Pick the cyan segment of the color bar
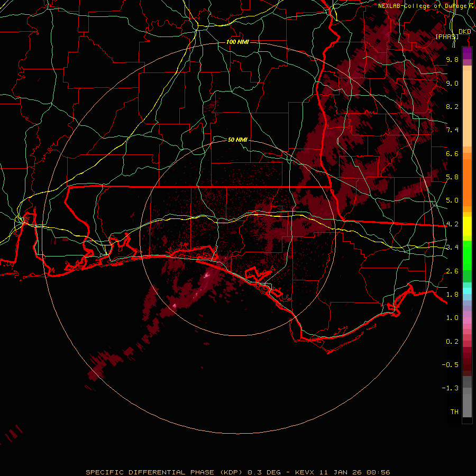Image resolution: width=476 pixels, height=476 pixels. pyautogui.click(x=467, y=291)
